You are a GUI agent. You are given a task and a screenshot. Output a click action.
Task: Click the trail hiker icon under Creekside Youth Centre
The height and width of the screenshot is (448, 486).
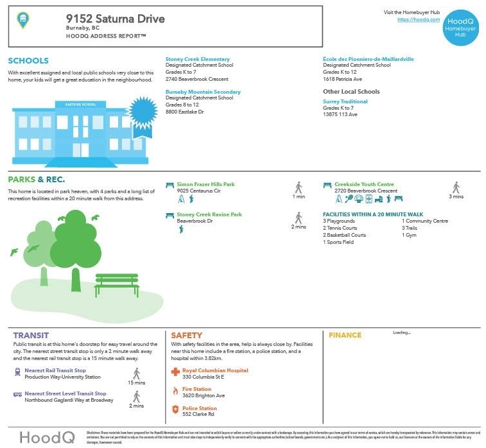388,199
